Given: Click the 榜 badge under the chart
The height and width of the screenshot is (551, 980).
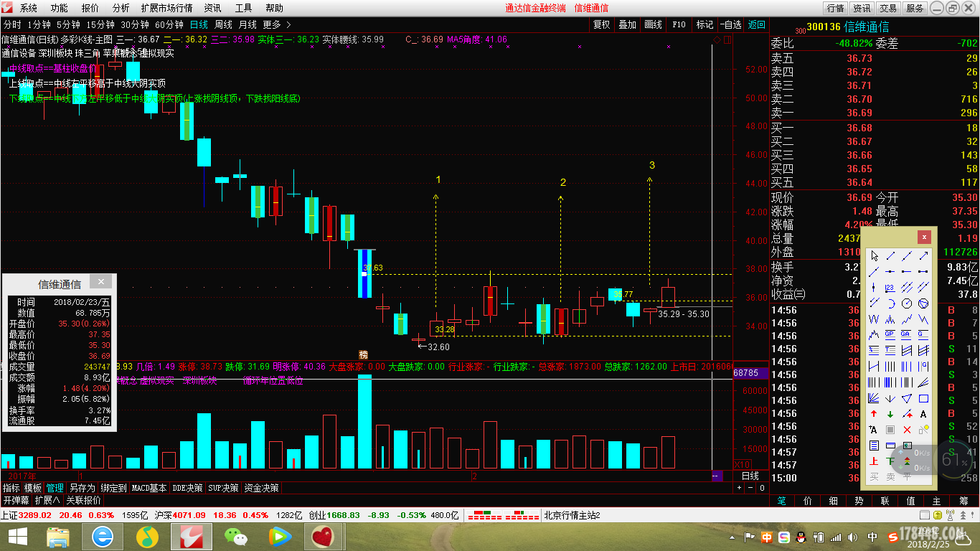Looking at the screenshot, I should (x=363, y=354).
